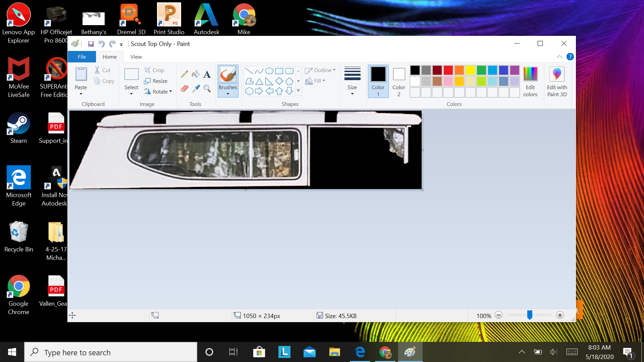Open Edit with Paint 3D

coord(557,81)
